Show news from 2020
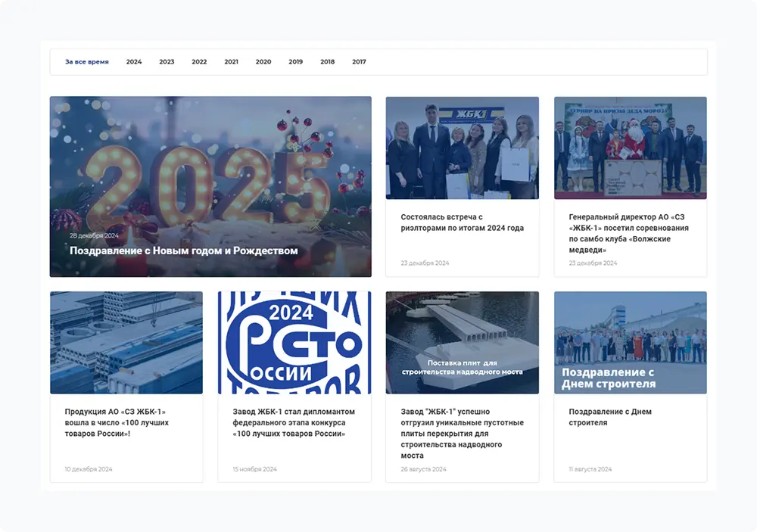The width and height of the screenshot is (757, 532). coord(263,62)
